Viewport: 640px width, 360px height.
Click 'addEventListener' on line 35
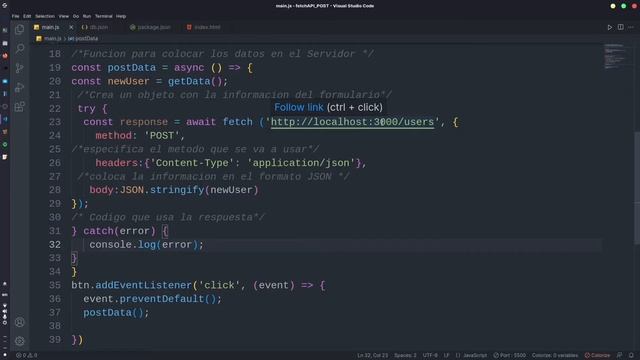pos(143,285)
